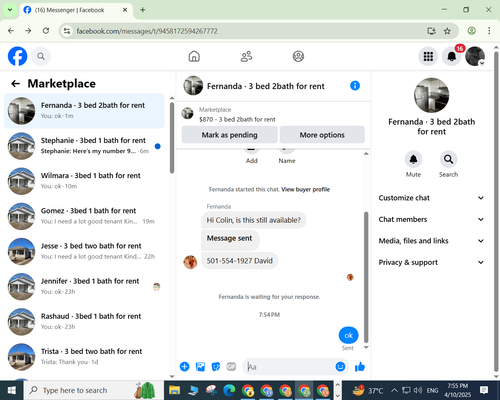Attach a photo to the message
Viewport: 500px width, 400px height.
200,367
